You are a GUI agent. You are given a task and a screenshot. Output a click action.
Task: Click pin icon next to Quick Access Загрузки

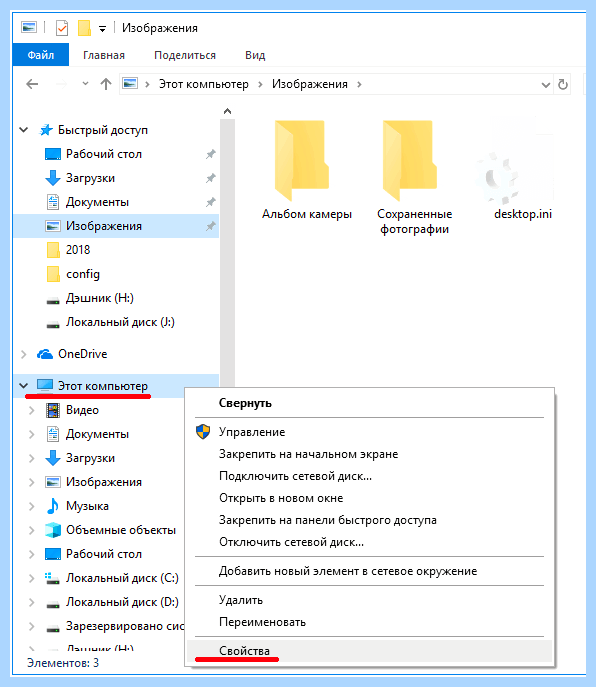tap(211, 178)
